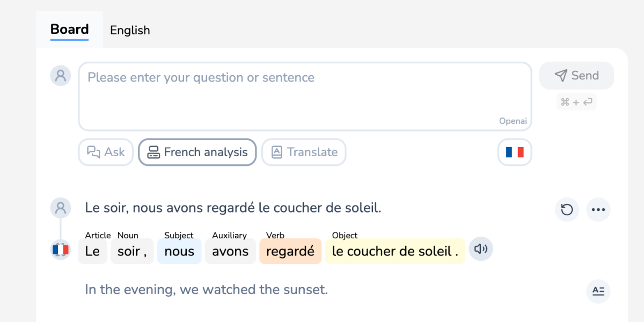Click the auxiliary chip "avons"

[x=230, y=251]
